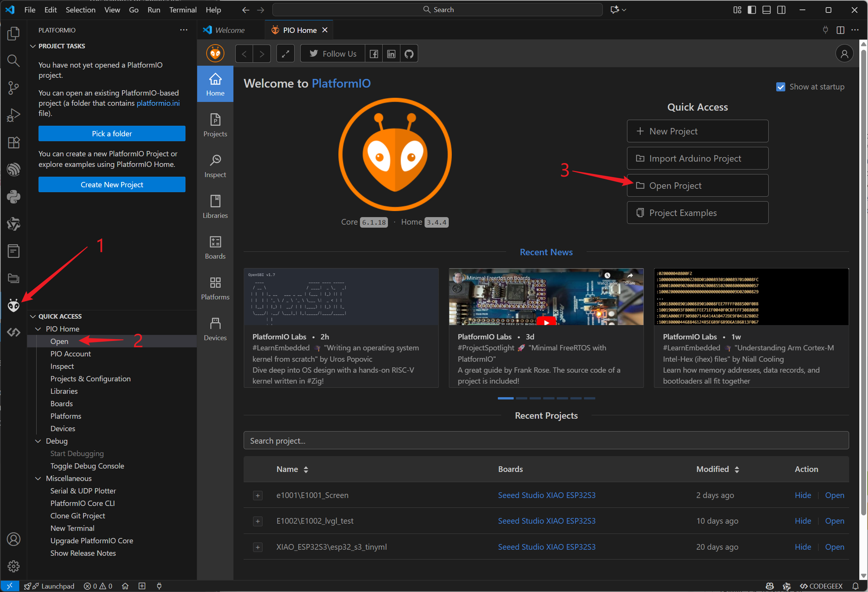Click the expand fullscreen arrows icon
Screen dimensions: 868x592
[286, 54]
